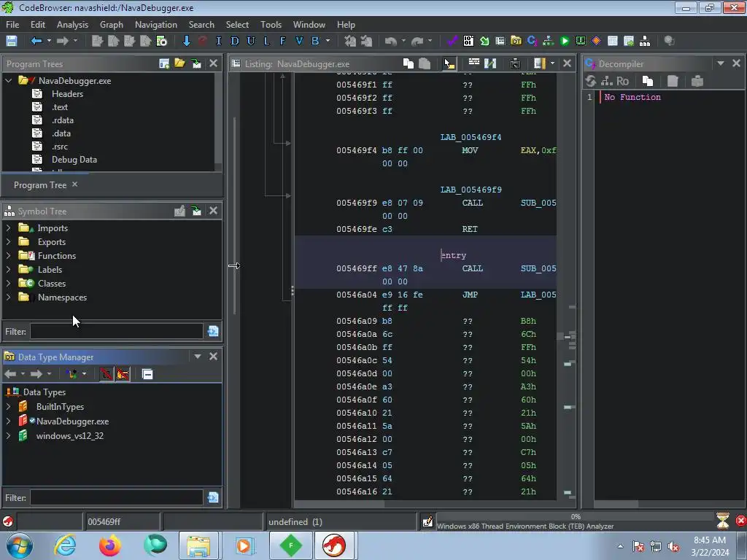Screen dimensions: 747x560
Task: Click Data Type Manager filter options icon
Action: pos(213,497)
